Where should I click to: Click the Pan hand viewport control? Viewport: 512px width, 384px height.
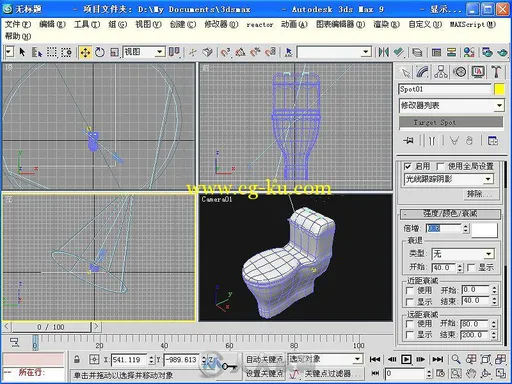coord(471,373)
